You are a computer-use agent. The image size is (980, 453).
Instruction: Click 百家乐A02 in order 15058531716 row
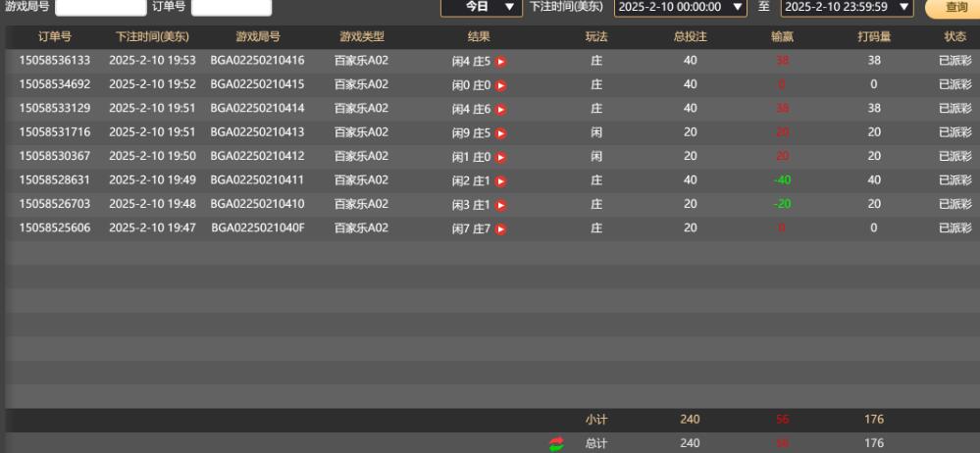coord(361,131)
